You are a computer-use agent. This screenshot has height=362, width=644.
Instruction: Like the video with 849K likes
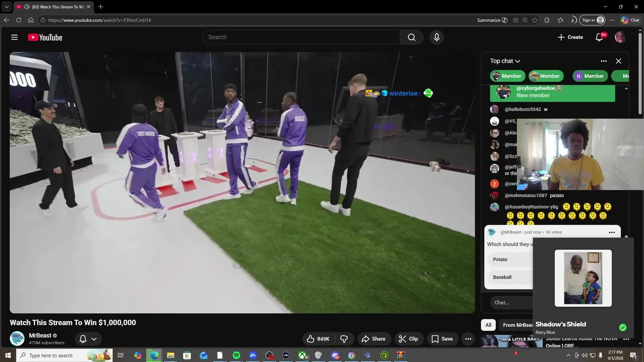click(317, 339)
